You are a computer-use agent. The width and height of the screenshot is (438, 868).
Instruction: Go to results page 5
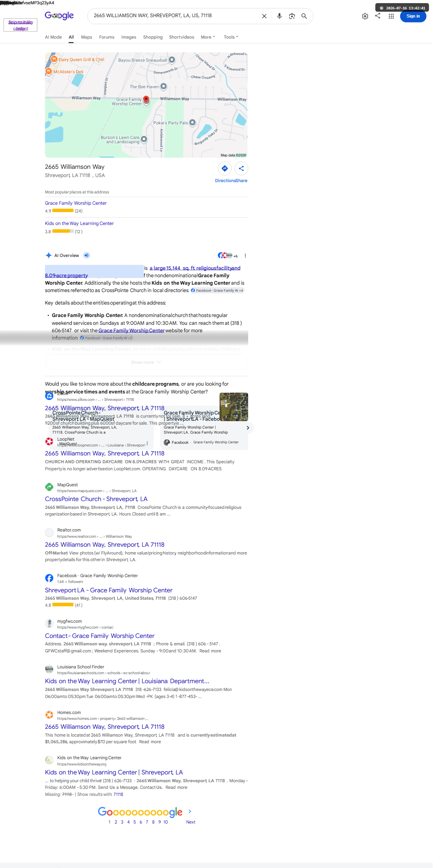click(x=134, y=822)
